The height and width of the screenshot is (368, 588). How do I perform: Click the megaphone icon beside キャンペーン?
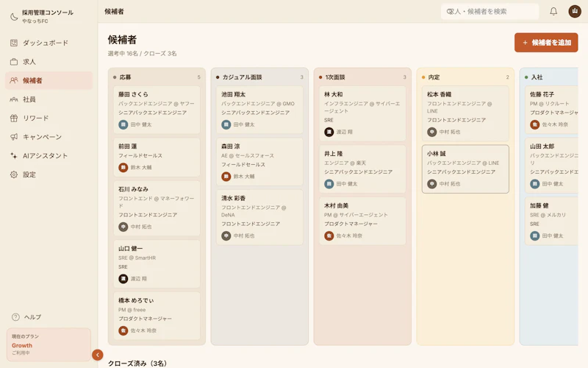click(14, 137)
